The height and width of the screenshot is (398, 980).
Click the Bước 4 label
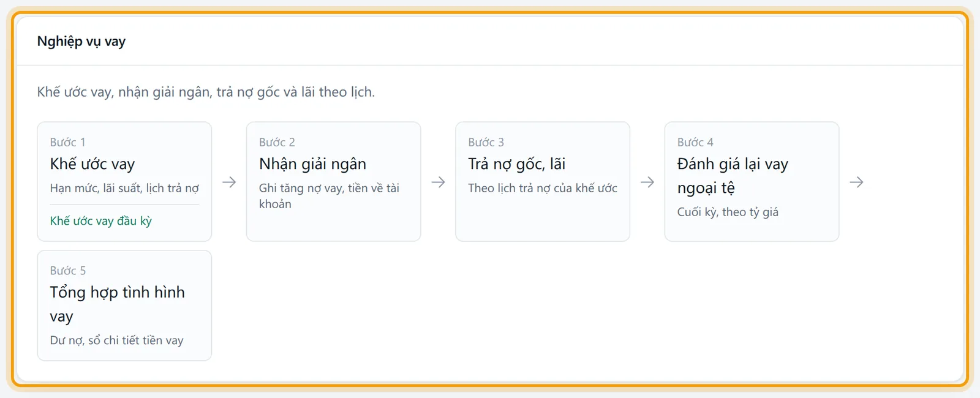(695, 142)
